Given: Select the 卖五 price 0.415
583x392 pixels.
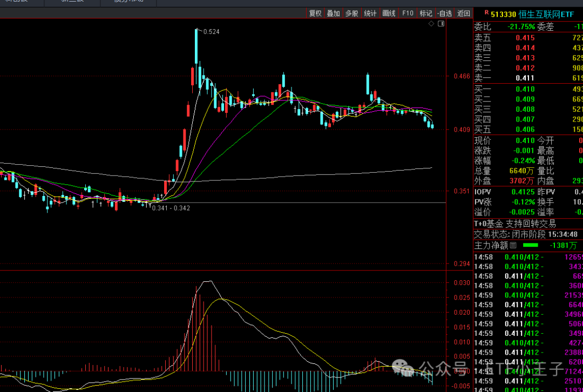Looking at the screenshot, I should tap(525, 38).
